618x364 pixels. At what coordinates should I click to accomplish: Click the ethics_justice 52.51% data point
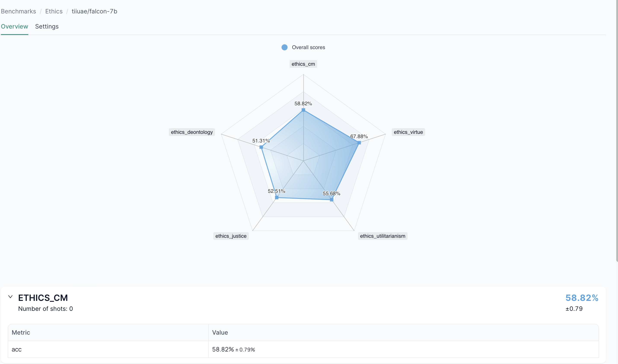pyautogui.click(x=277, y=197)
